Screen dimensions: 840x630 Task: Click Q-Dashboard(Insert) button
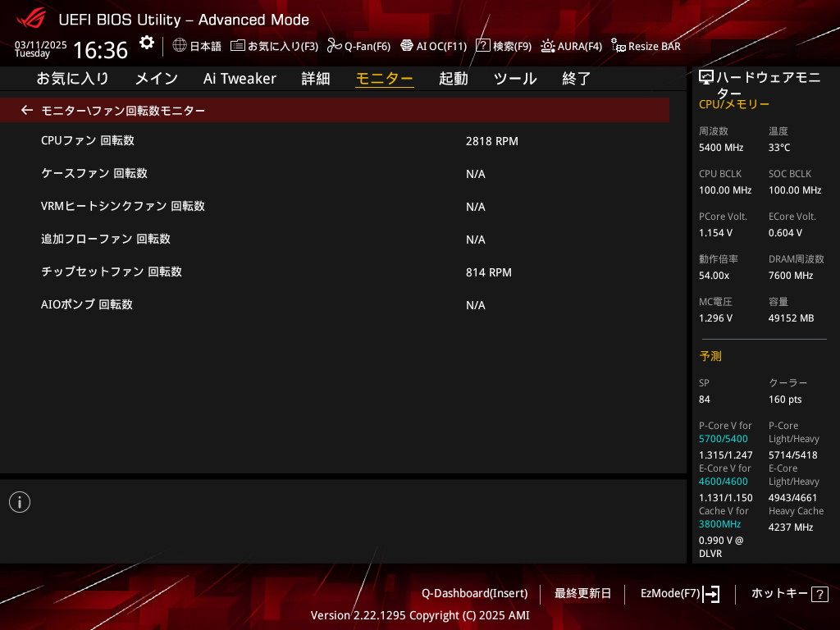[475, 593]
